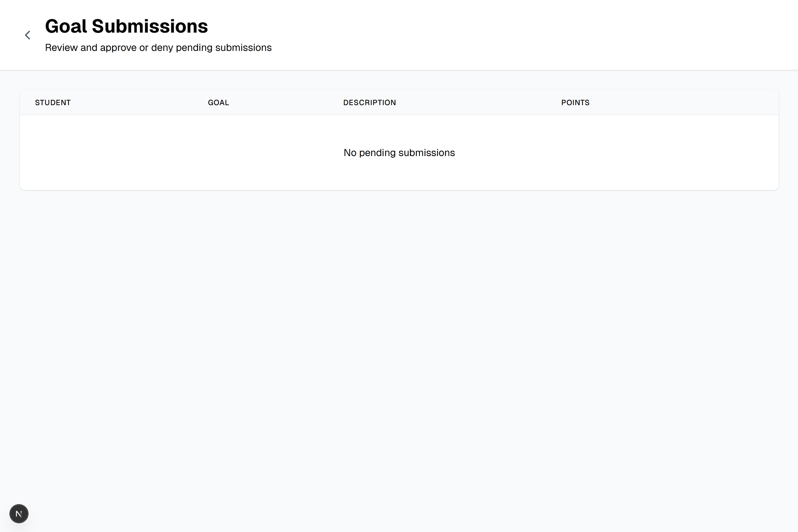Click the back chevron beside Goal Submissions
Screen dimensions: 798x532
point(27,35)
